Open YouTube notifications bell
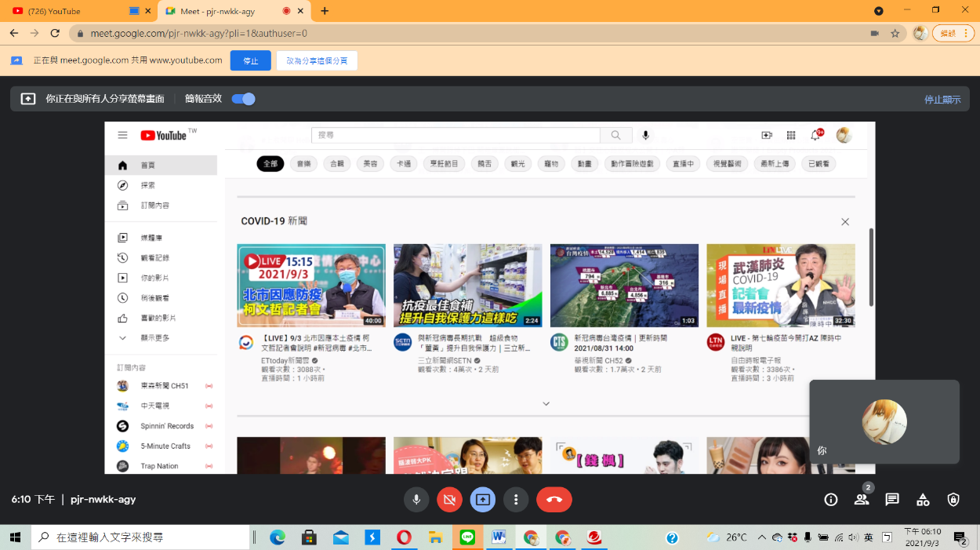 [x=815, y=136]
